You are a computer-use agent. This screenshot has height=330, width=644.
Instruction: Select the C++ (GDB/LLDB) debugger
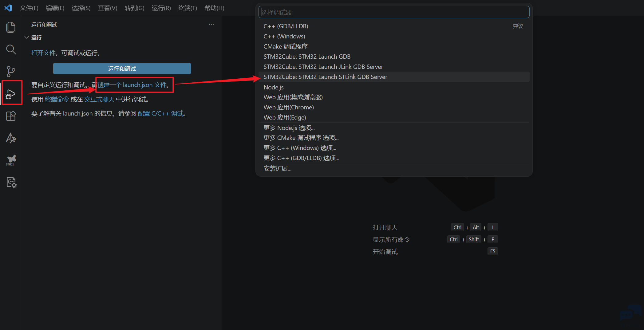click(394, 26)
